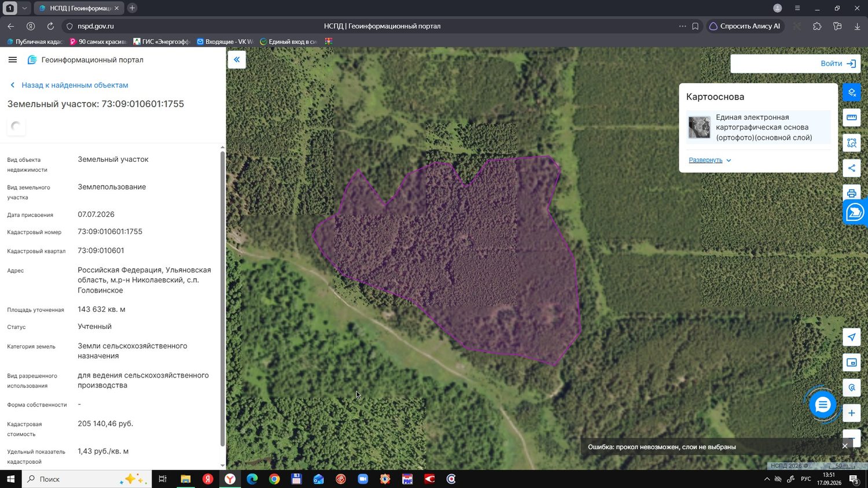The image size is (868, 488).
Task: Select the search-by-area tool icon
Action: point(852,143)
